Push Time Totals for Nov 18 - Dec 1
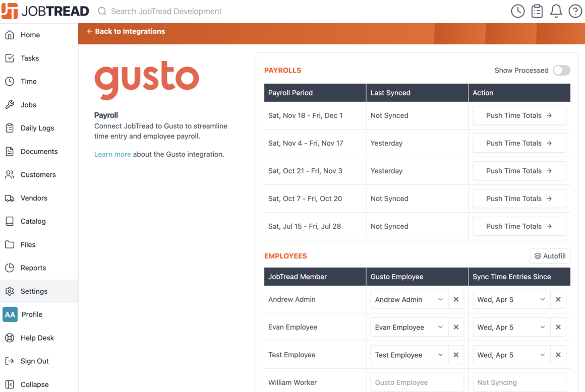The image size is (585, 392). (x=519, y=115)
